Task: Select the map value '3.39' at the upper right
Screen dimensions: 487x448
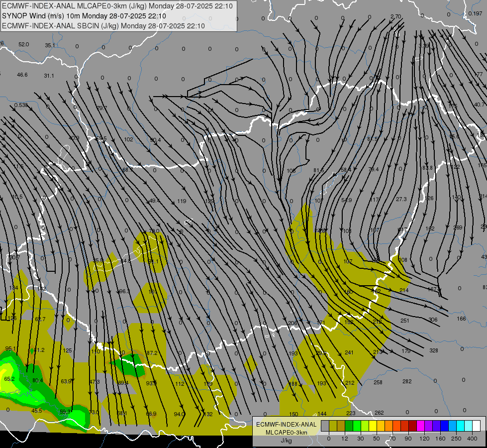Action: [x=424, y=46]
